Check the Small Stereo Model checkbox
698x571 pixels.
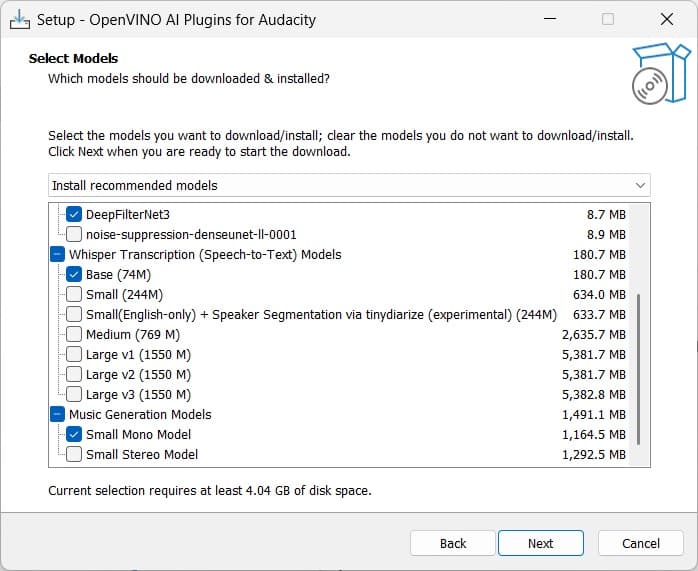[74, 454]
